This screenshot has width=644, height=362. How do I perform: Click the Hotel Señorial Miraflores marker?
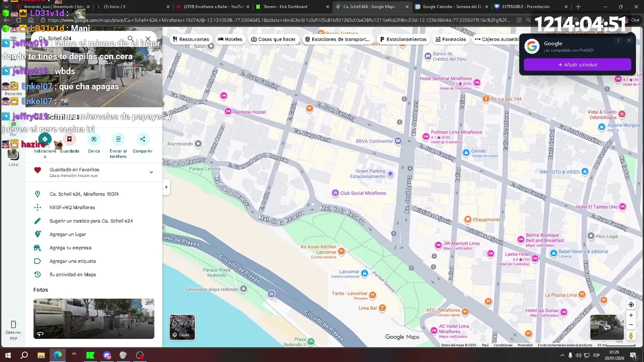[477, 82]
